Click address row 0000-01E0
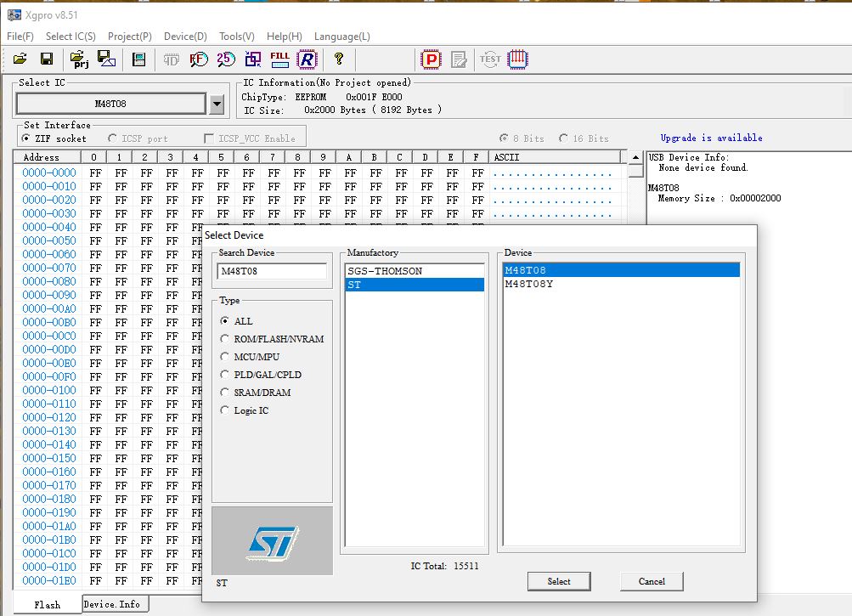Image resolution: width=852 pixels, height=616 pixels. 49,580
